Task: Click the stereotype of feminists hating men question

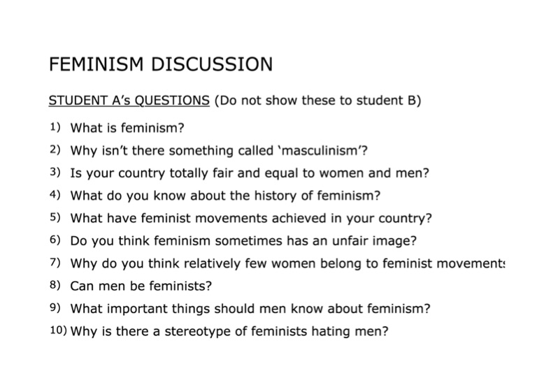Action: tap(229, 331)
